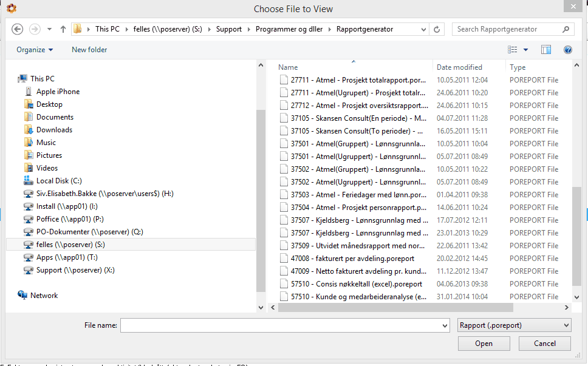This screenshot has height=366, width=588.
Task: Show the preview pane
Action: tap(546, 49)
